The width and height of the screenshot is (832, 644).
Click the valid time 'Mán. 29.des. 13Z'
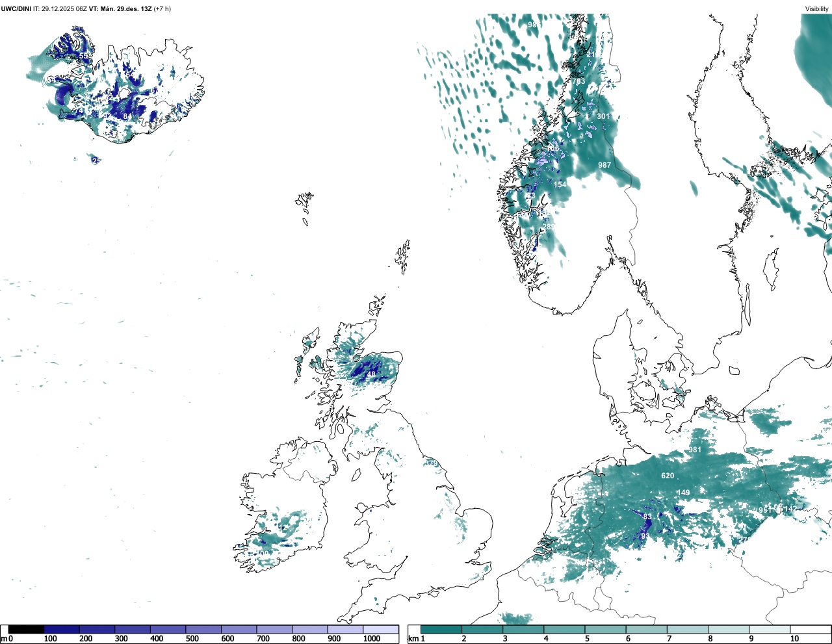tap(126, 9)
